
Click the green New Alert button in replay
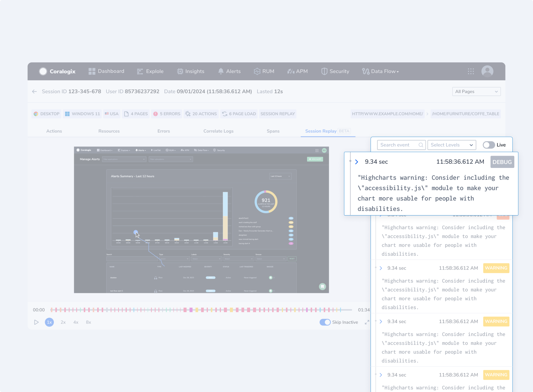(x=315, y=159)
